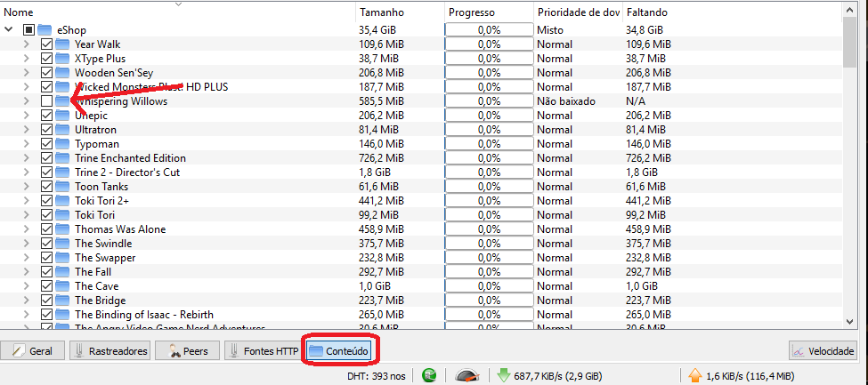The width and height of the screenshot is (868, 385).
Task: Uncheck the Year Walk checkbox
Action: click(x=46, y=44)
